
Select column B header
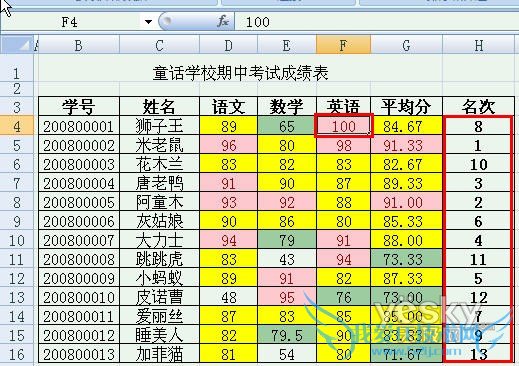79,45
